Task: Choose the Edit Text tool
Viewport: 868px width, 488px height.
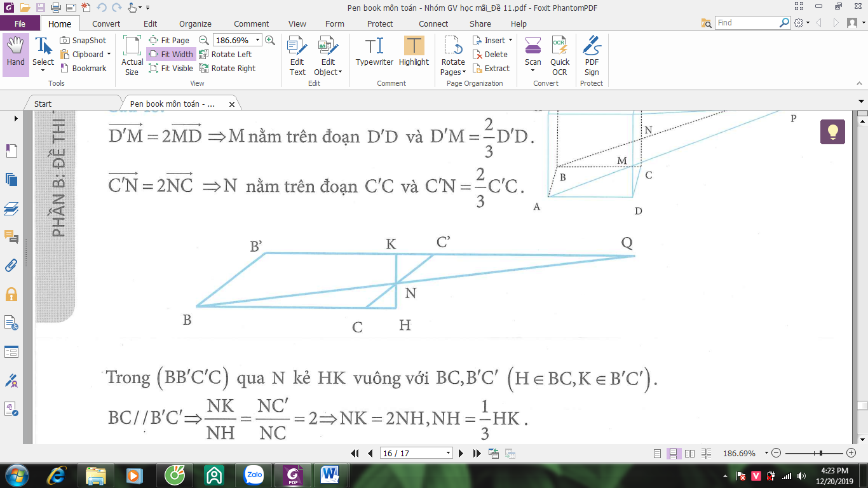Action: click(x=297, y=56)
